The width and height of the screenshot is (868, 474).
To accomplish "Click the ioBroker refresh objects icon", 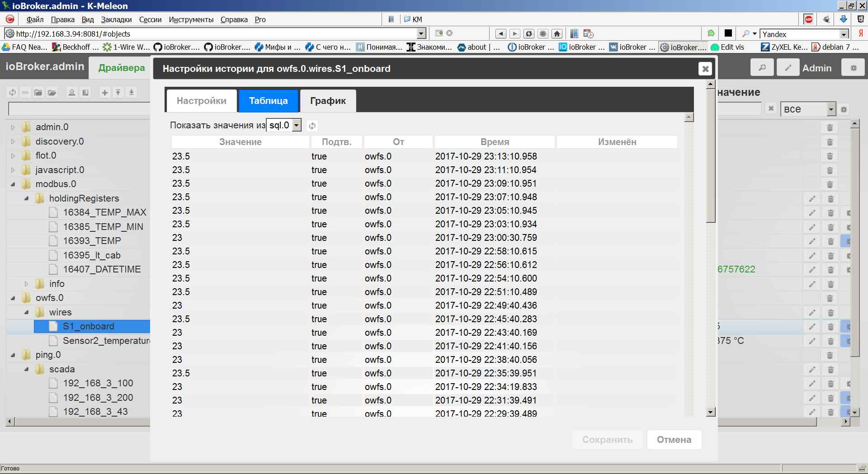I will pos(13,93).
